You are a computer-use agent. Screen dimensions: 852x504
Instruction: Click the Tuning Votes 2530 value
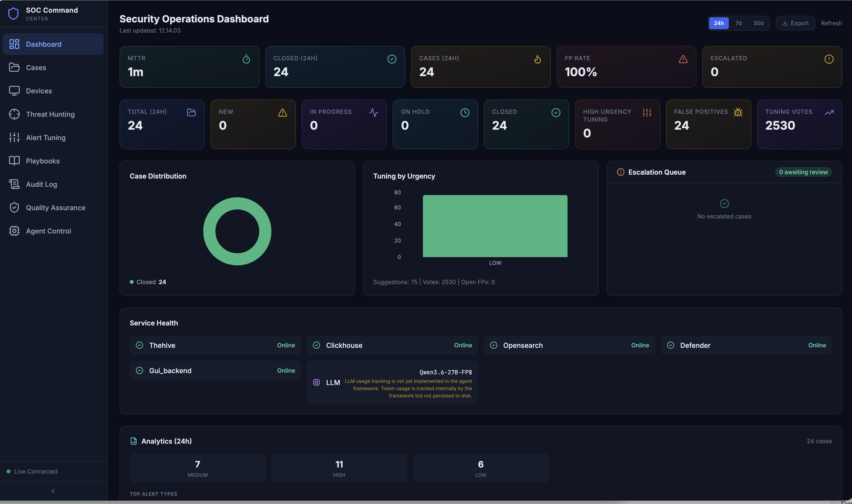click(780, 126)
